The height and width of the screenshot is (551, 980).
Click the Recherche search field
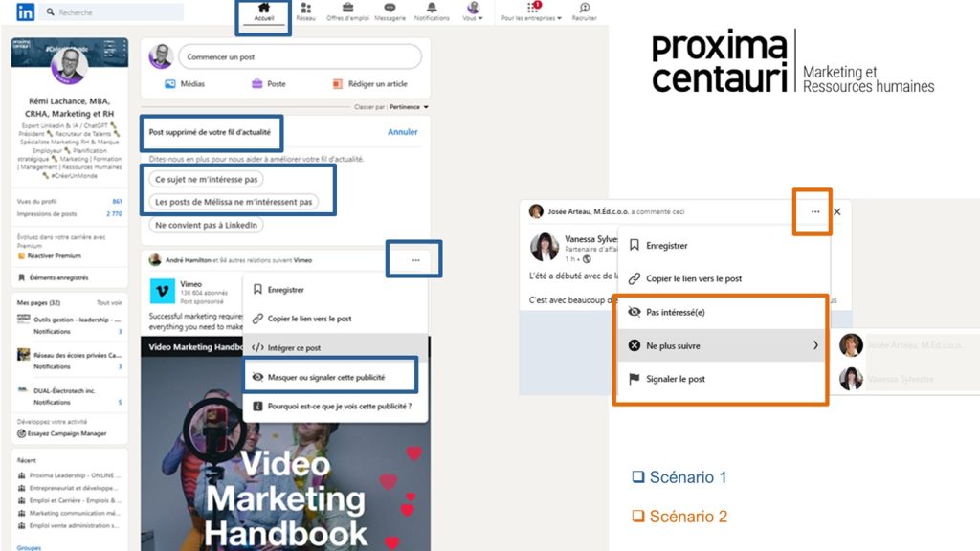113,11
